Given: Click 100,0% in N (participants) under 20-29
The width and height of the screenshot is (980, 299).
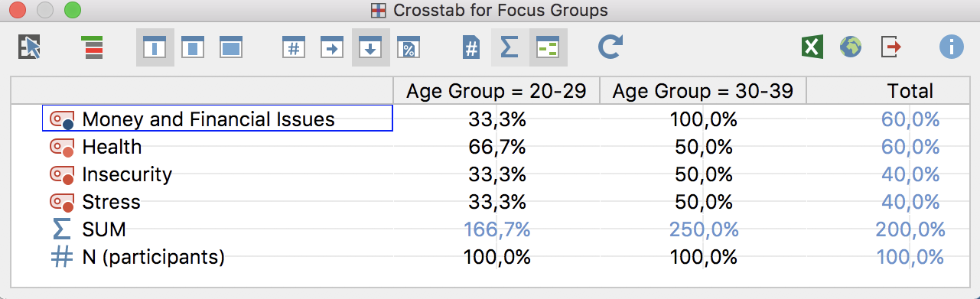Looking at the screenshot, I should coord(497,257).
